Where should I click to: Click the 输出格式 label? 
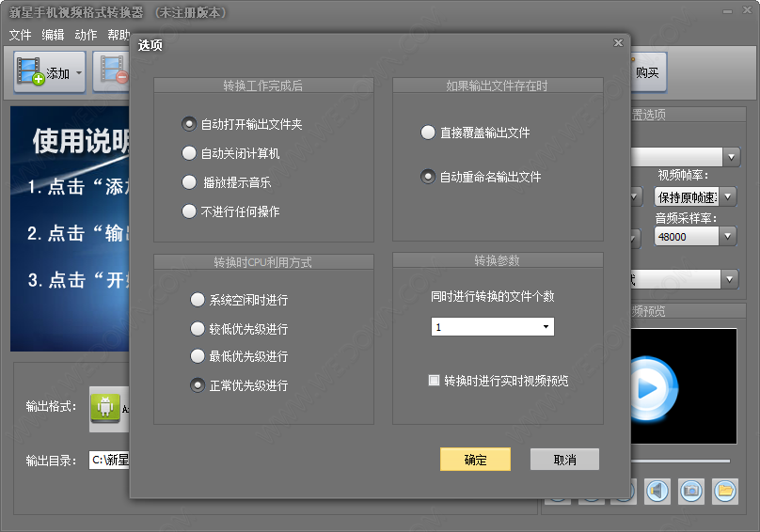point(52,406)
